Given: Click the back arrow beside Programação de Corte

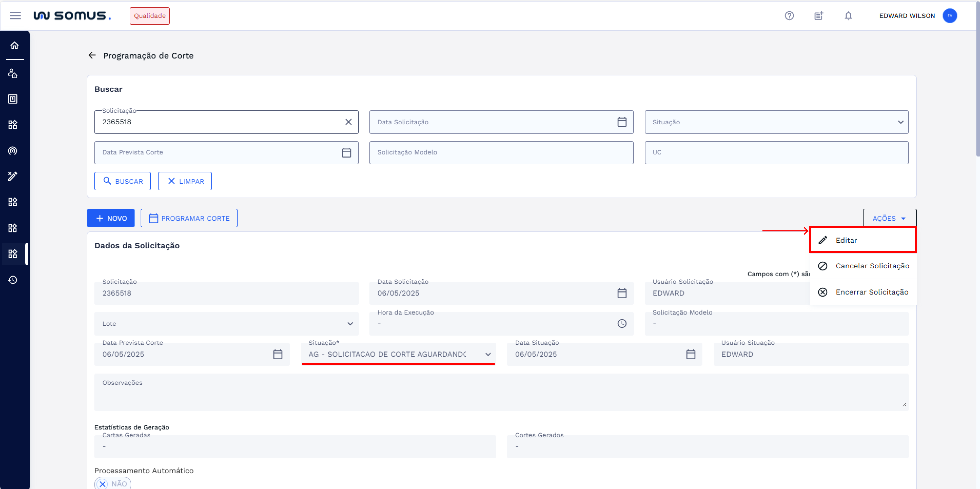Looking at the screenshot, I should click(92, 56).
